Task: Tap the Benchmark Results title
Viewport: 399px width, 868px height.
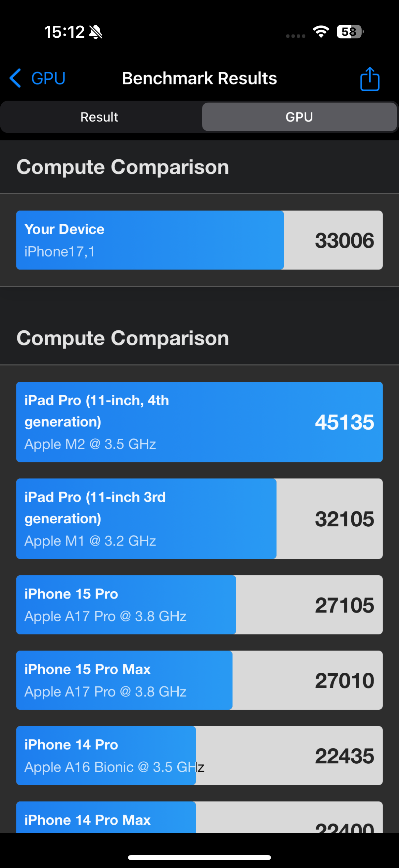Action: (x=199, y=78)
